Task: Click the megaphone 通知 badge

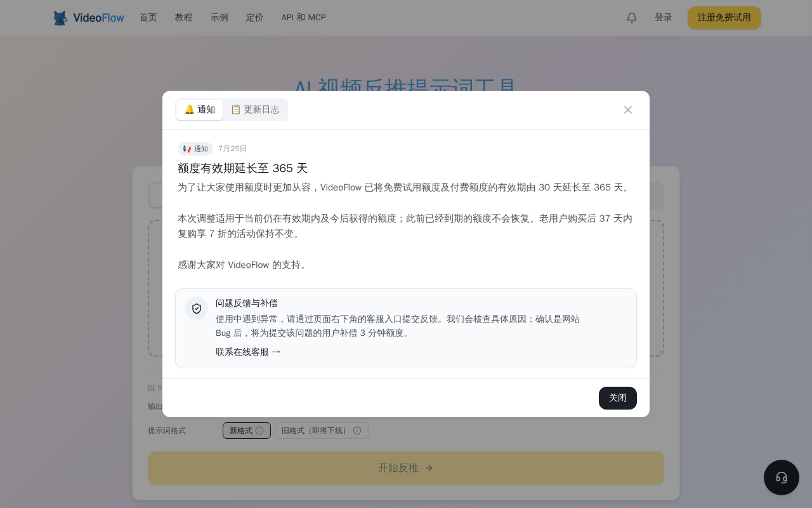Action: [195, 149]
